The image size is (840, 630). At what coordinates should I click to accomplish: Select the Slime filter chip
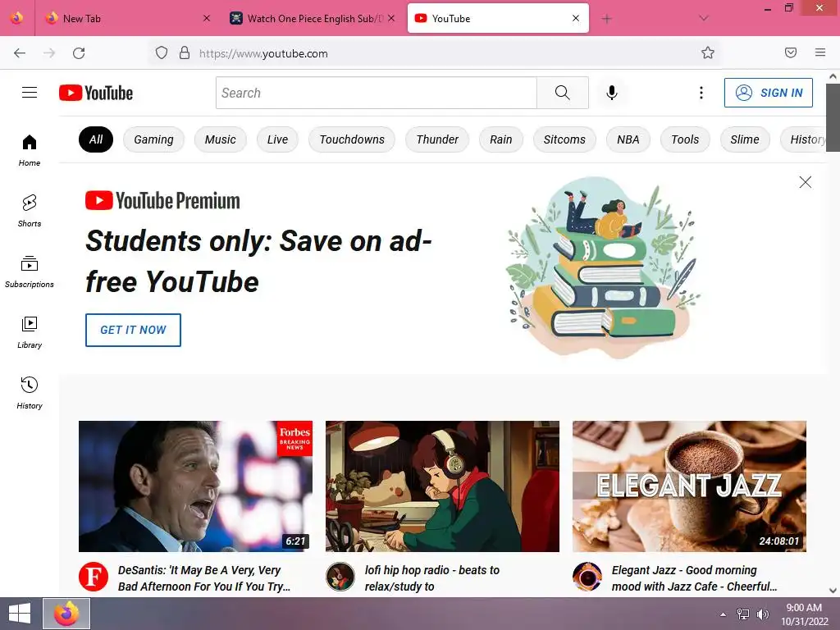click(x=745, y=139)
